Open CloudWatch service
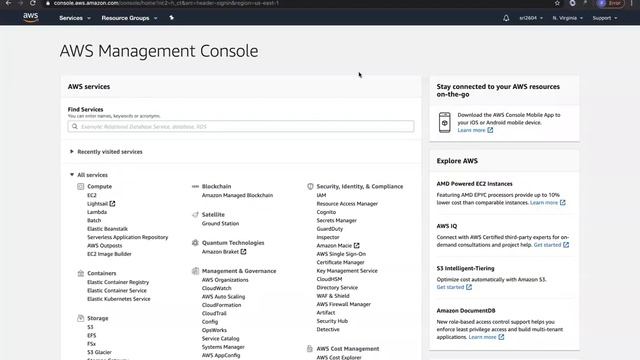 (216, 288)
